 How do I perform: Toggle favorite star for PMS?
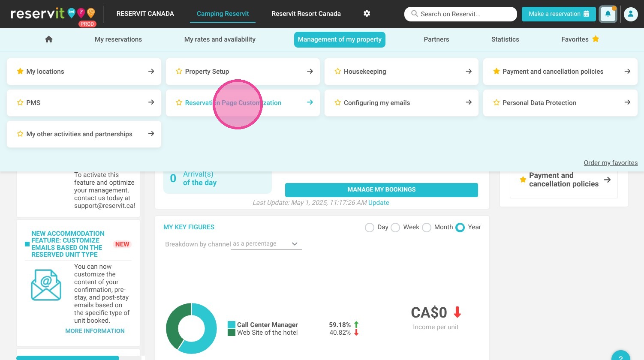point(20,102)
